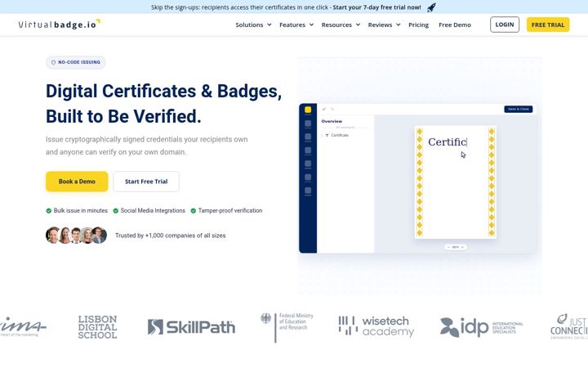
Task: Click the zoom control below the certificate
Action: pos(455,247)
